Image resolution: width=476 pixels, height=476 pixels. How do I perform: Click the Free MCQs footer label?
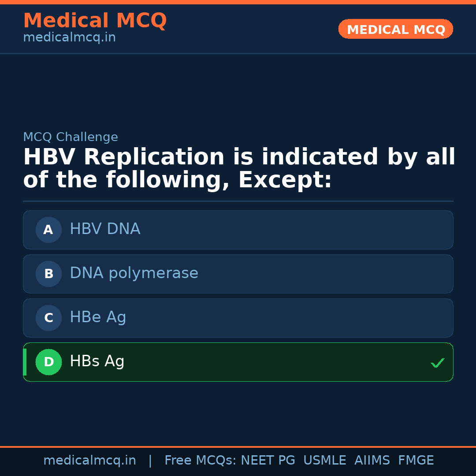(x=200, y=461)
